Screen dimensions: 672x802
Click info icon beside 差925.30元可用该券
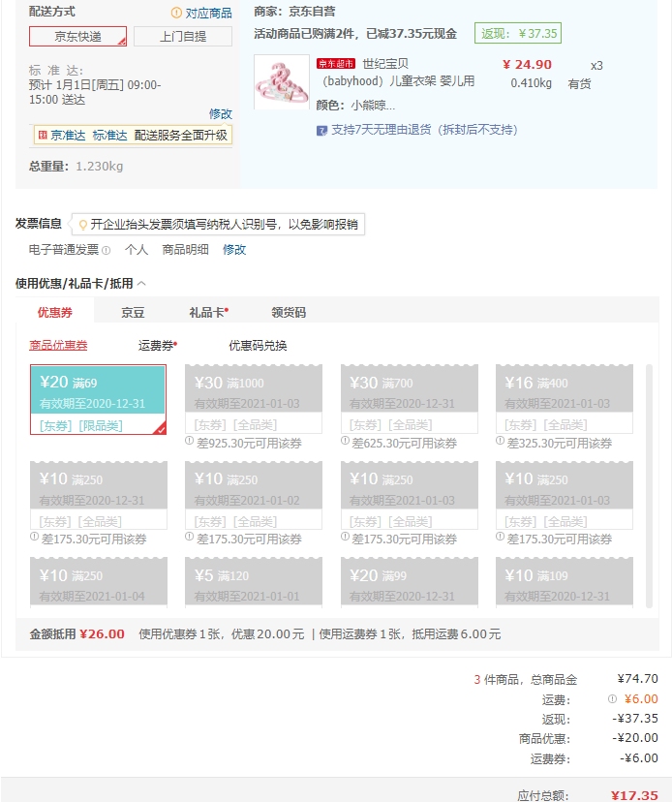tap(189, 441)
